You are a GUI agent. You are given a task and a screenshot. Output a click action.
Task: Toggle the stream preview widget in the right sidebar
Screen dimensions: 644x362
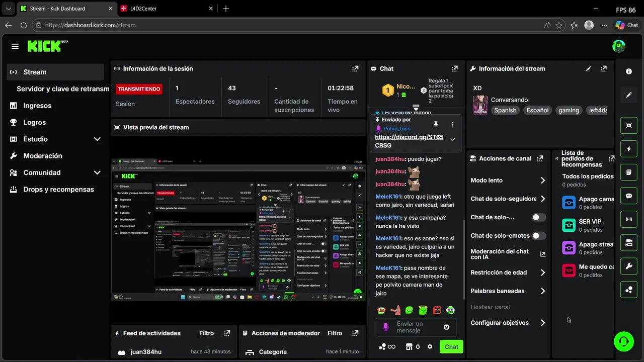(x=629, y=125)
